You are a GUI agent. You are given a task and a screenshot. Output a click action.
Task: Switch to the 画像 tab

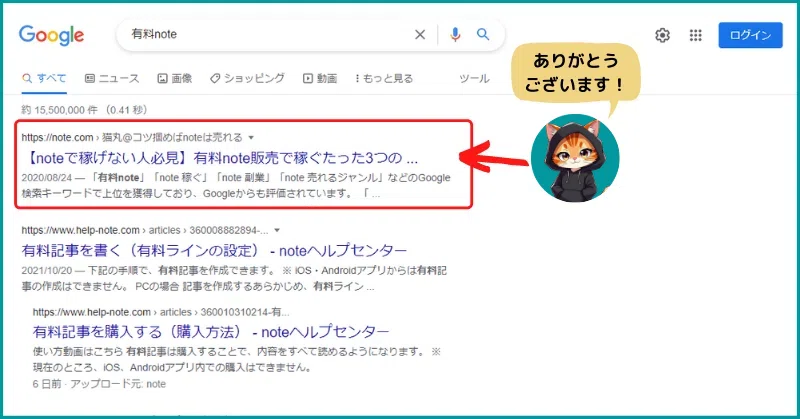(174, 78)
